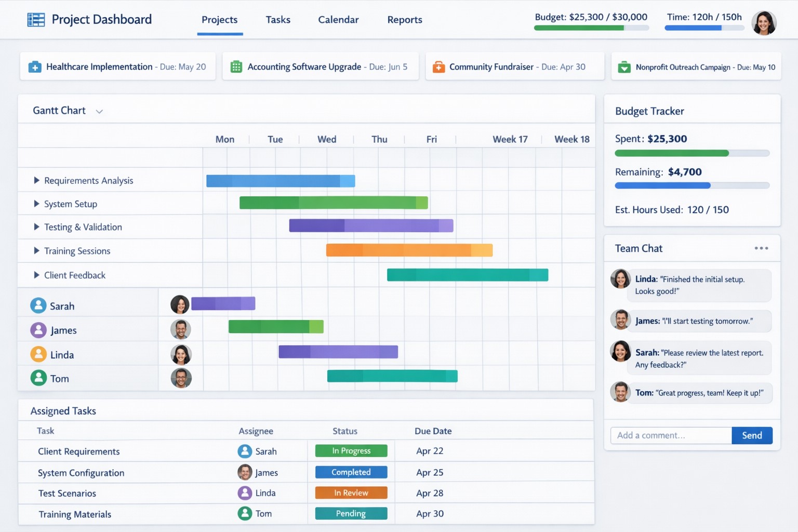Click Tom's green user icon in resource list
This screenshot has width=798, height=532.
[x=38, y=378]
